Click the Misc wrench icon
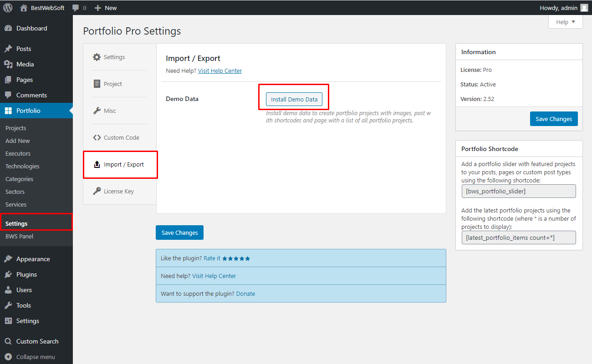592x364 pixels. click(97, 111)
